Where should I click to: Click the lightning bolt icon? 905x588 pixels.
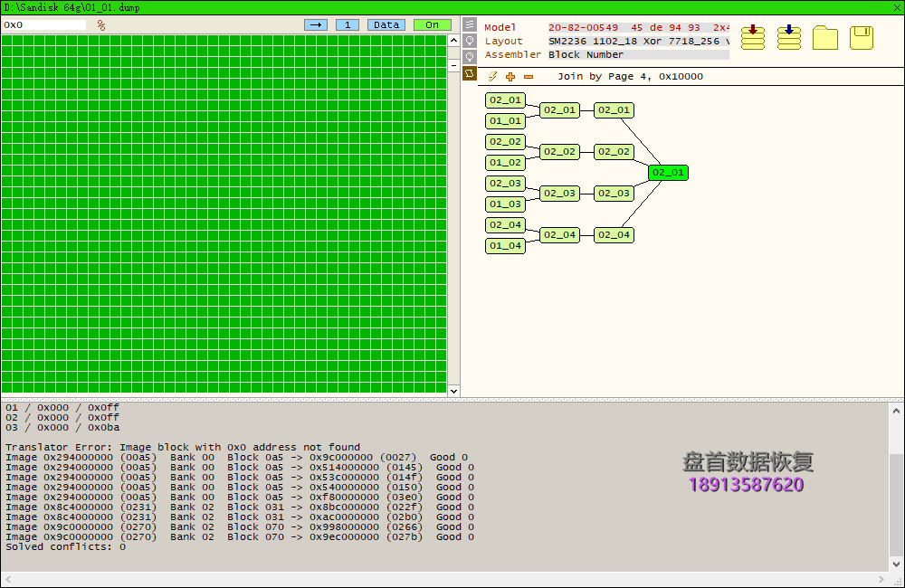[492, 76]
